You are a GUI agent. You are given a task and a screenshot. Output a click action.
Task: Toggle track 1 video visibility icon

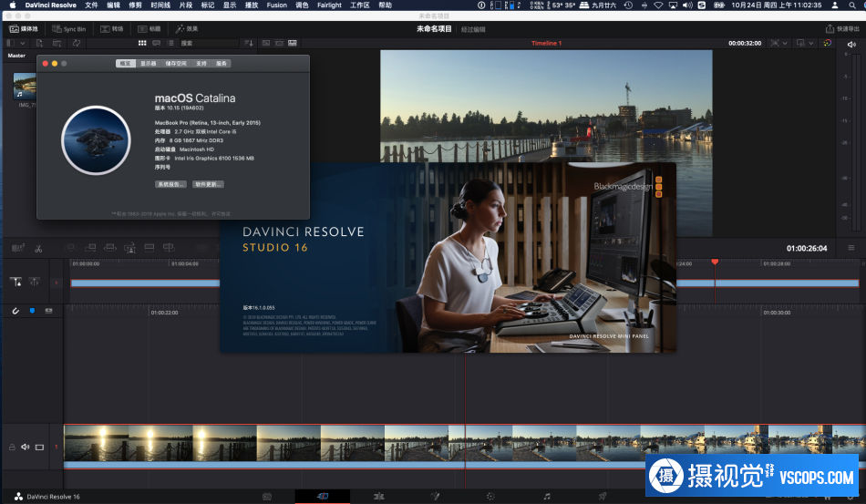click(x=40, y=447)
